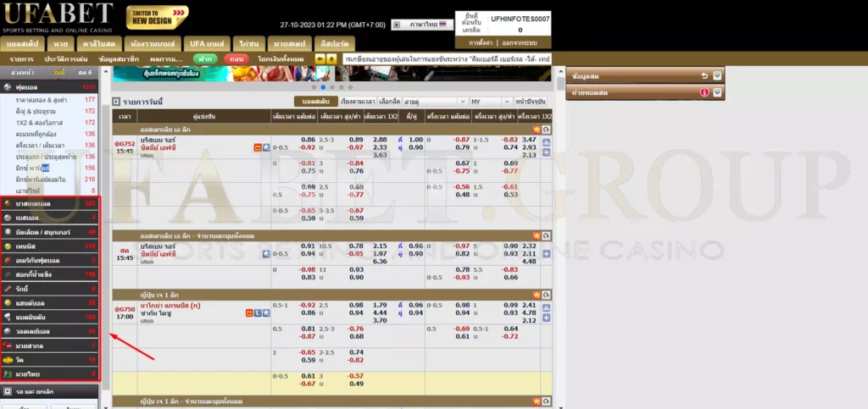Image resolution: width=868 pixels, height=409 pixels.
Task: Expand the live broadcast panel chevron
Action: [717, 91]
